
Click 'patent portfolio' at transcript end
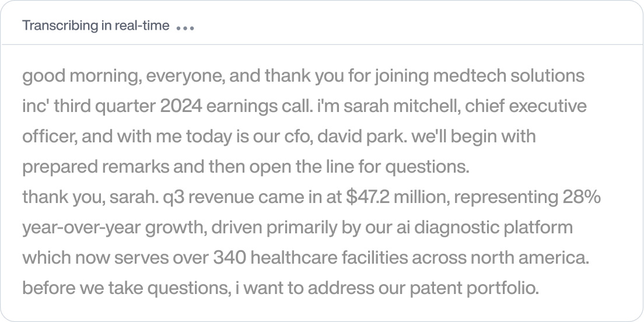coord(474,288)
